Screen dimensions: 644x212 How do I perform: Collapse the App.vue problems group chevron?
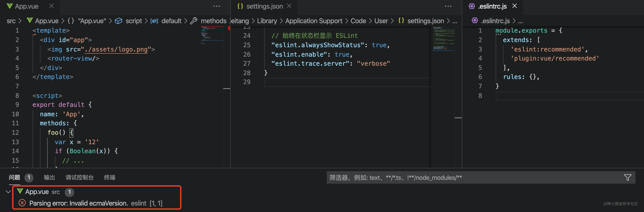(8, 192)
